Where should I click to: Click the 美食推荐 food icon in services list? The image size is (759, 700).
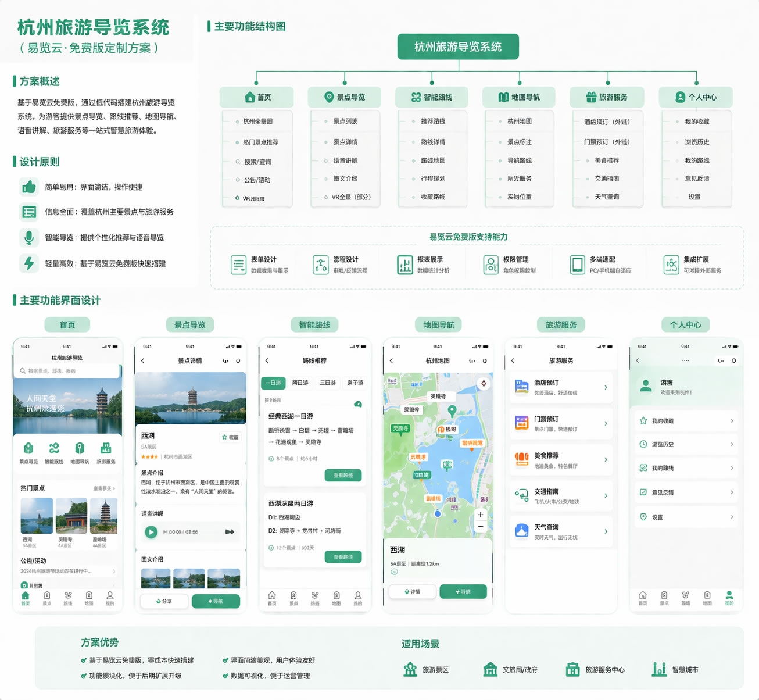[x=521, y=459]
